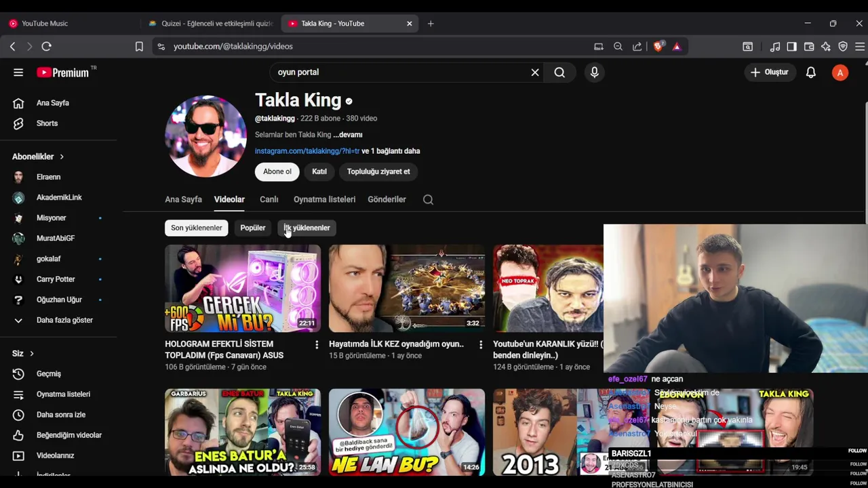Open the Gönderiler tab
Screen dimensions: 868x488
[x=387, y=199]
